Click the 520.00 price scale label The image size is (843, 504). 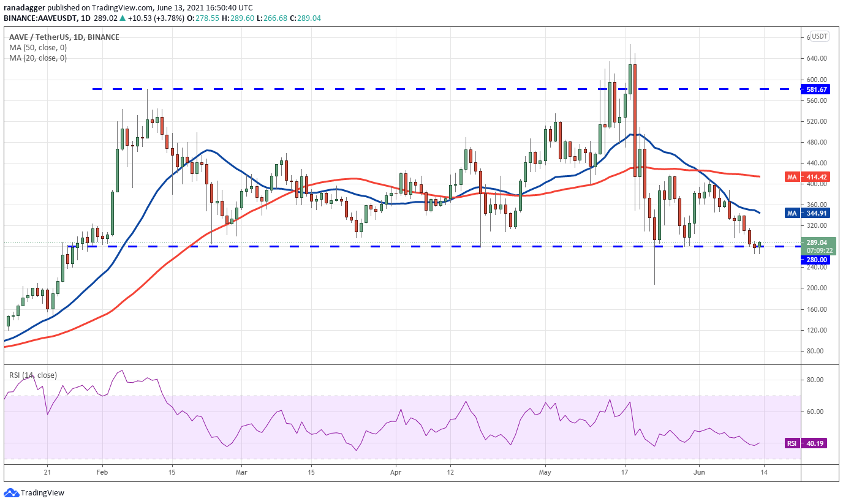coord(818,121)
